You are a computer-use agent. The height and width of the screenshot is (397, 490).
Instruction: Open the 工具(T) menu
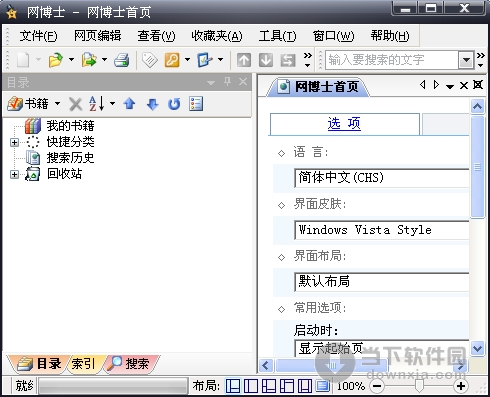point(277,36)
